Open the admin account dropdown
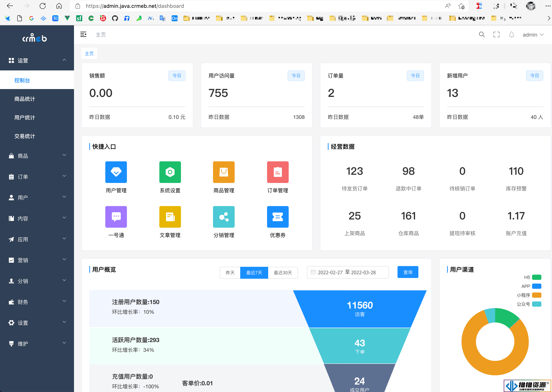This screenshot has height=392, width=552. (x=533, y=34)
